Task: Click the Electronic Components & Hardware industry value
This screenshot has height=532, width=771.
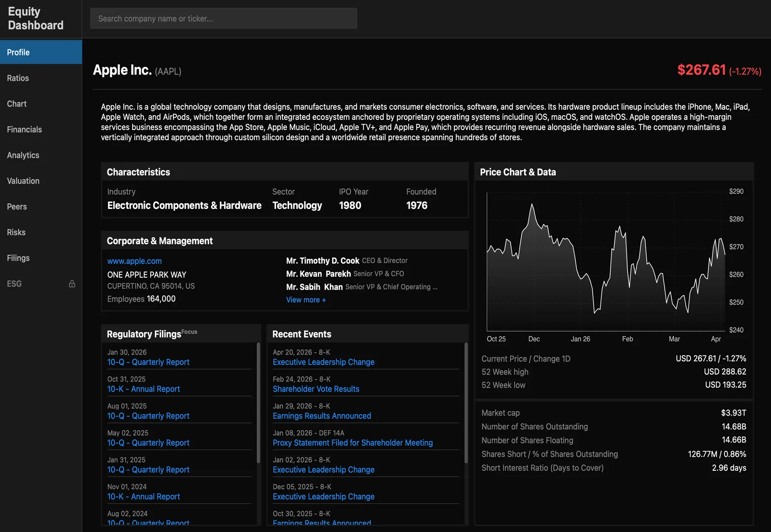Action: pos(184,206)
